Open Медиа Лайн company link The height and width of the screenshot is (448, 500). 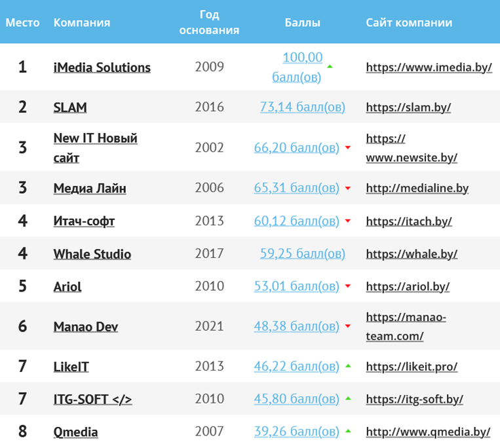pos(90,189)
